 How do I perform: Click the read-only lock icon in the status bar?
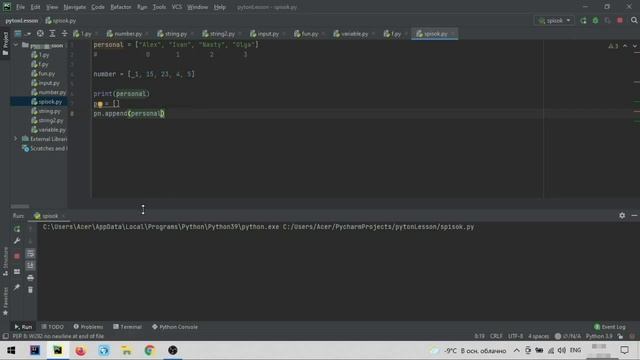[620, 336]
